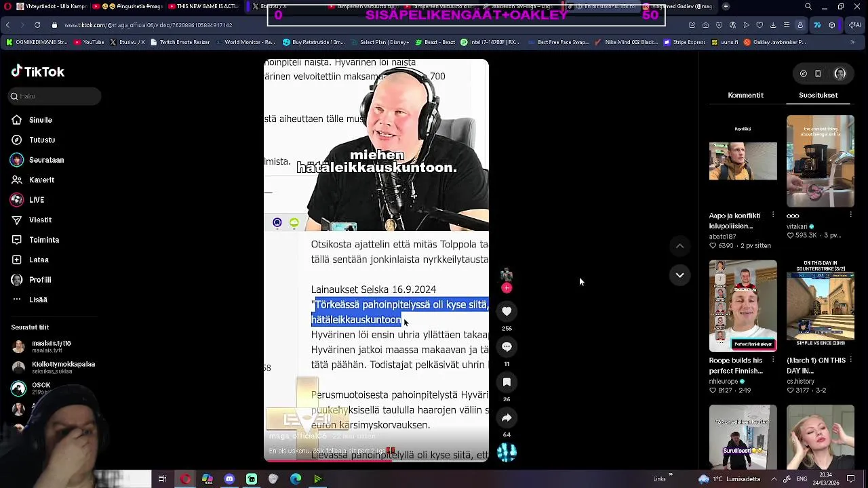Image resolution: width=868 pixels, height=488 pixels.
Task: Open a new browser tab with plus
Action: tap(726, 6)
